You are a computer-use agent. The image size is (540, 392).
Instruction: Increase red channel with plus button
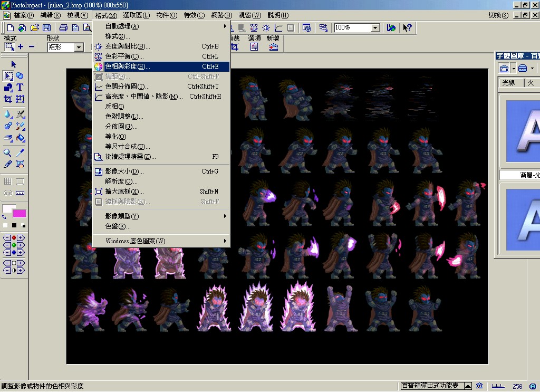coord(21,238)
